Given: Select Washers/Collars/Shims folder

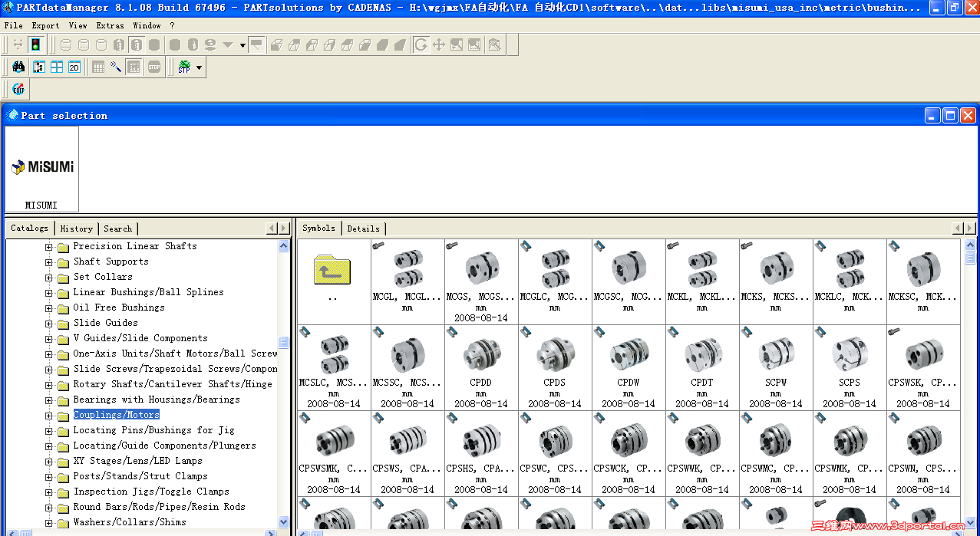Looking at the screenshot, I should tap(130, 522).
